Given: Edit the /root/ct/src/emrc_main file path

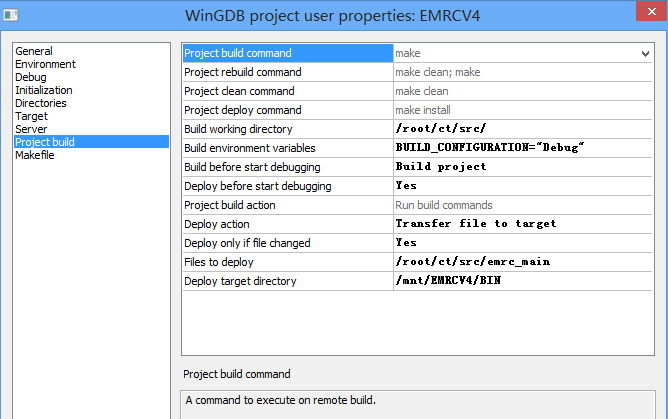Looking at the screenshot, I should 523,262.
